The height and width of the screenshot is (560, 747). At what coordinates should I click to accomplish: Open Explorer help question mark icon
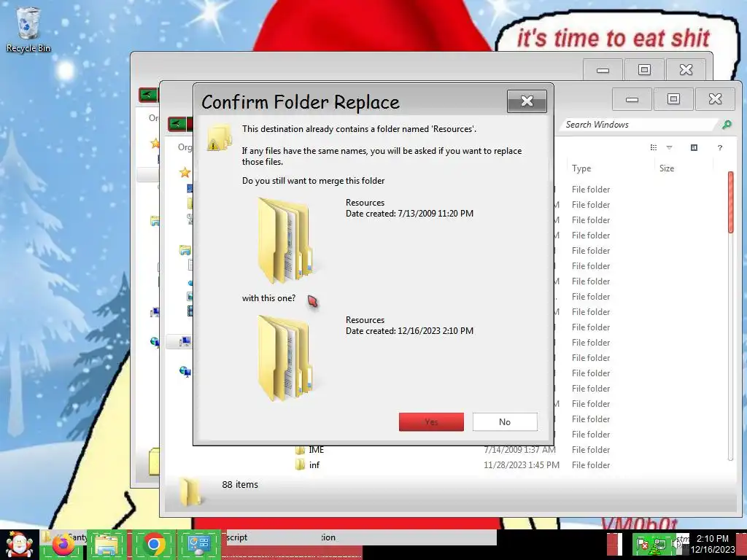(x=720, y=147)
